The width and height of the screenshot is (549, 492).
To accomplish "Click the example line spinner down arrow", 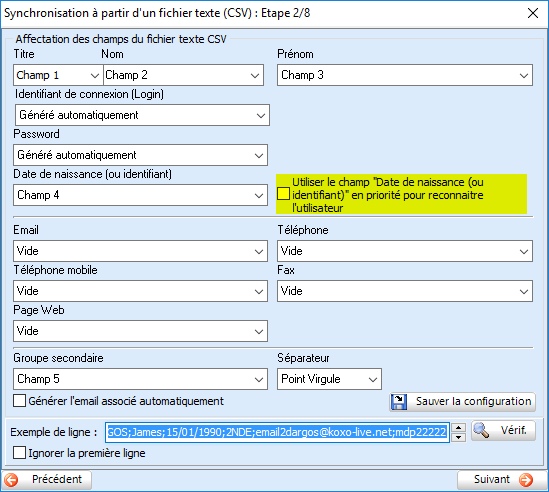I will click(458, 437).
